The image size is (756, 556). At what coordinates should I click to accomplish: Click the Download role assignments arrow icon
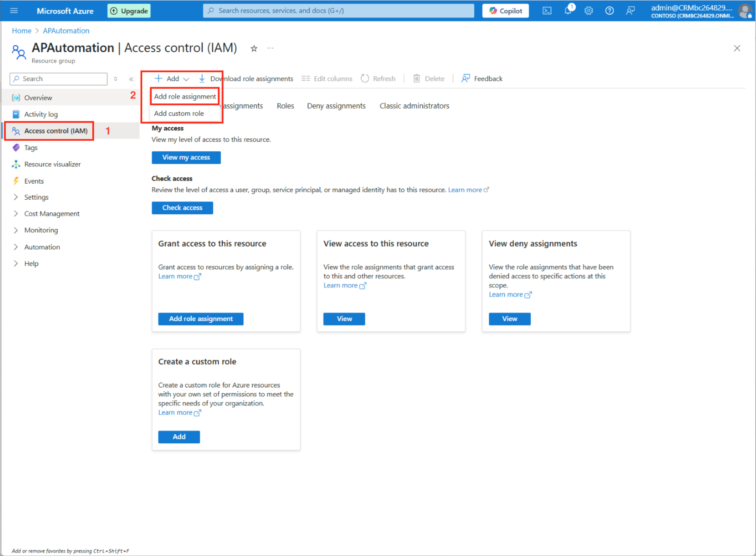(202, 78)
